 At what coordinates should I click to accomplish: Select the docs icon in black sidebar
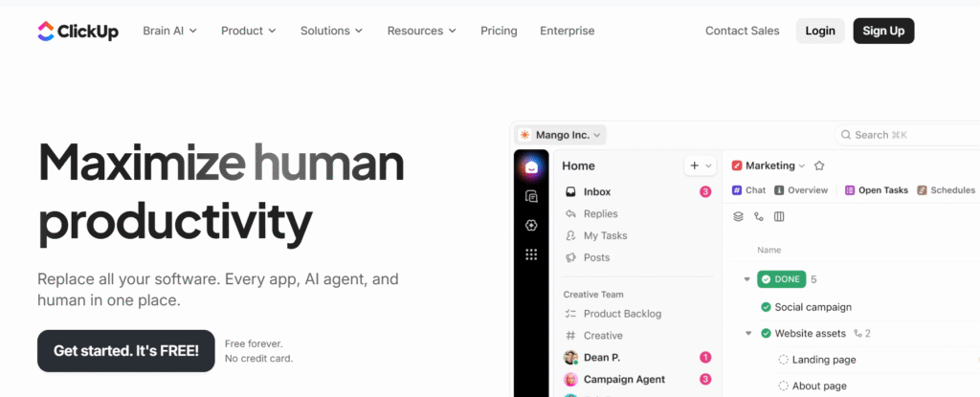pos(531,196)
